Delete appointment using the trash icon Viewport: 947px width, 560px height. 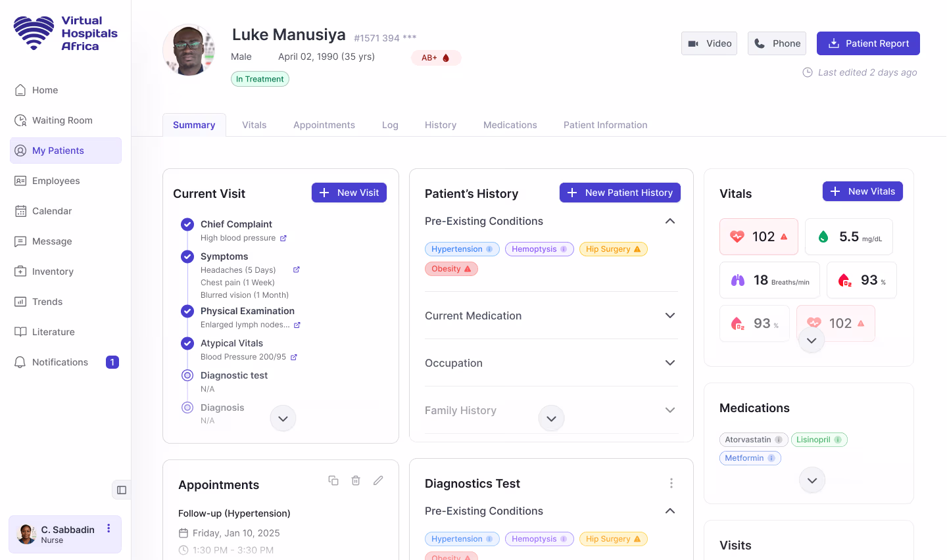coord(356,480)
